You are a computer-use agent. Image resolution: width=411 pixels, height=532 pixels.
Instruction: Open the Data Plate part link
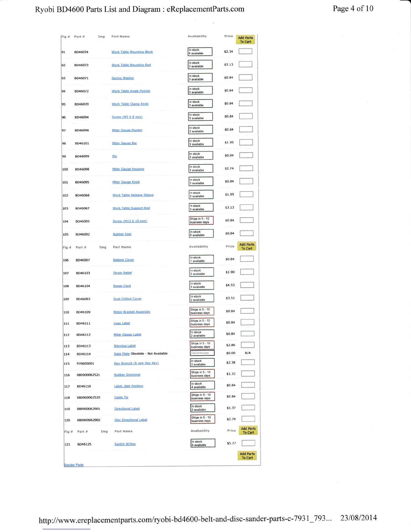pyautogui.click(x=122, y=354)
